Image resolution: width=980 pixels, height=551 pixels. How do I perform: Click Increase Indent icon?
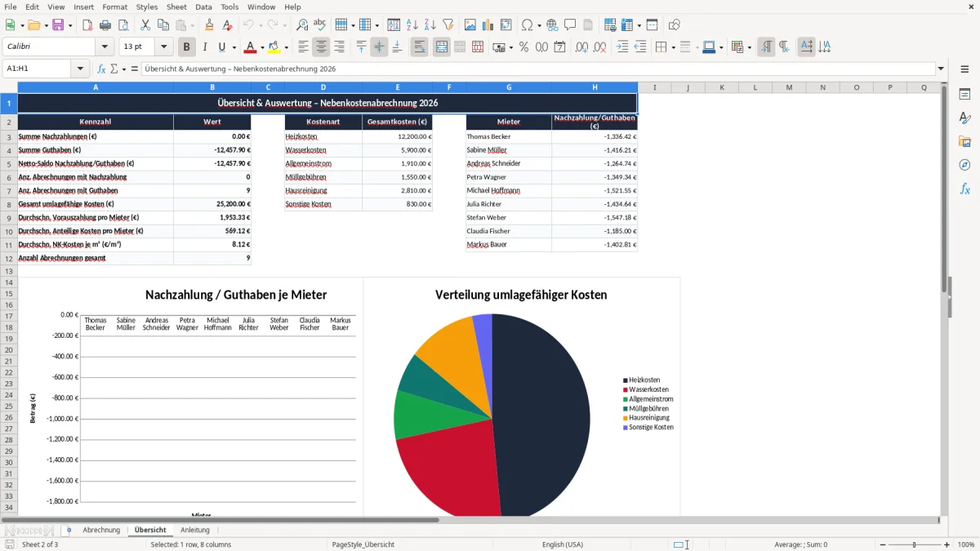pyautogui.click(x=622, y=47)
